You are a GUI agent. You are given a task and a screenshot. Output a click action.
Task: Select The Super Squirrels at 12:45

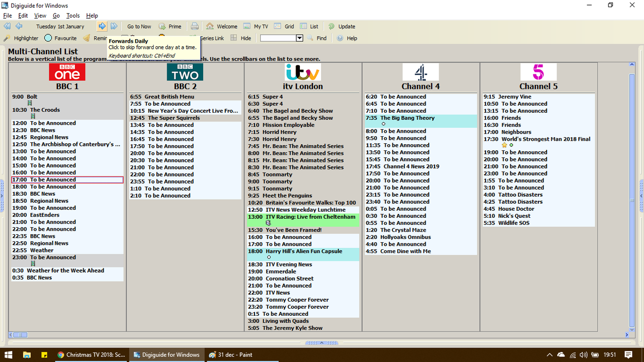pyautogui.click(x=185, y=118)
